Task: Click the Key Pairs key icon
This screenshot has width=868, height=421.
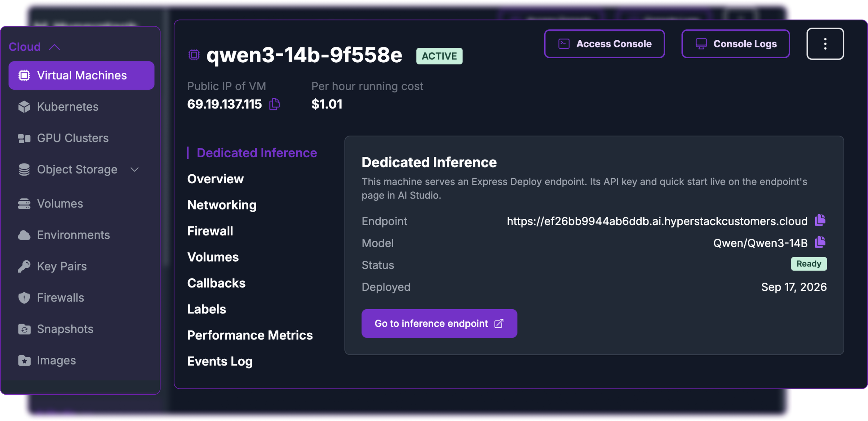Action: point(24,266)
